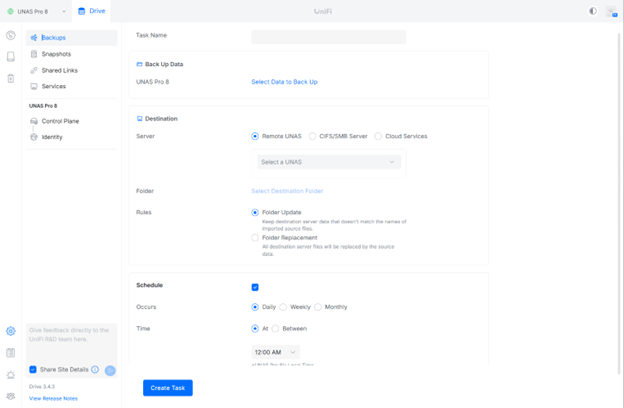Open the recent activity clock icon in left rail
Viewport: 624px width, 408px height.
coord(11,35)
